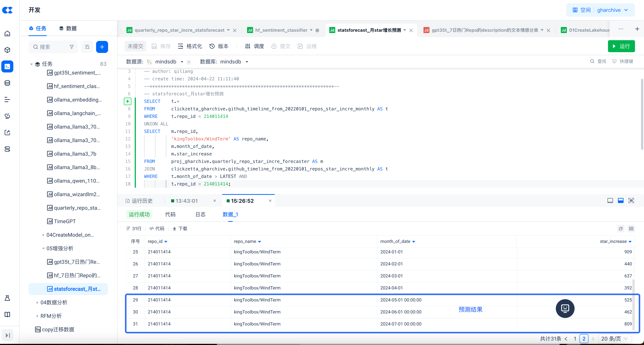
Task: Open the gharchive workspace dropdown
Action: point(612,10)
